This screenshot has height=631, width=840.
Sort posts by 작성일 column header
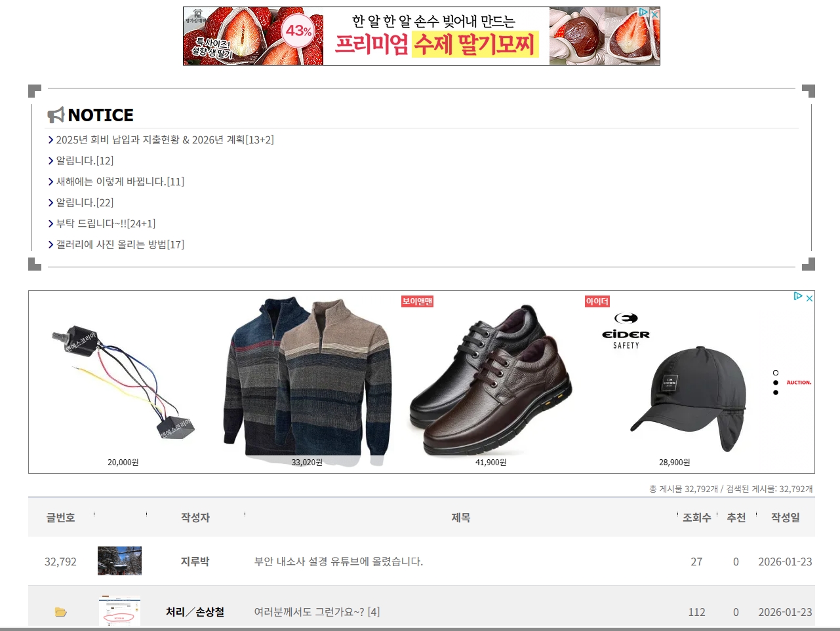[785, 518]
